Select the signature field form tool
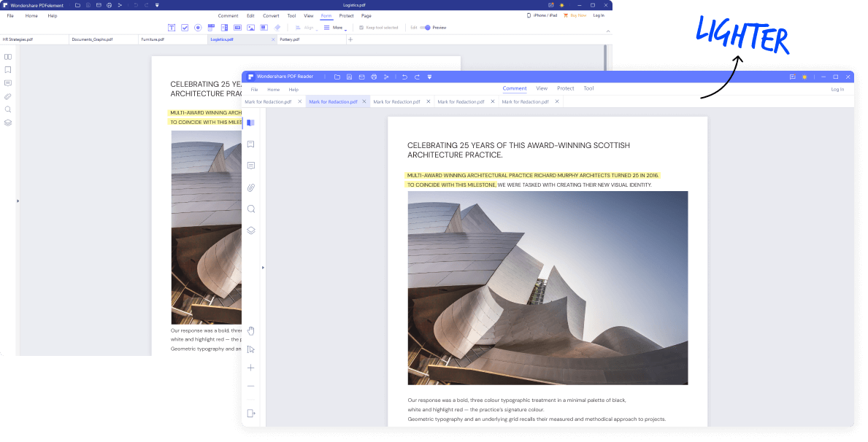The height and width of the screenshot is (442, 868). coord(264,27)
